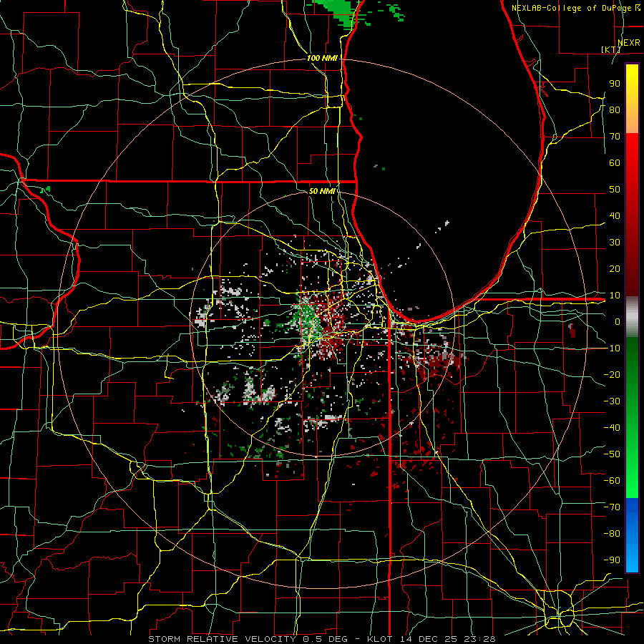Click the -30 value on the velocity scale
Viewport: 644px width, 644px height.
click(612, 401)
